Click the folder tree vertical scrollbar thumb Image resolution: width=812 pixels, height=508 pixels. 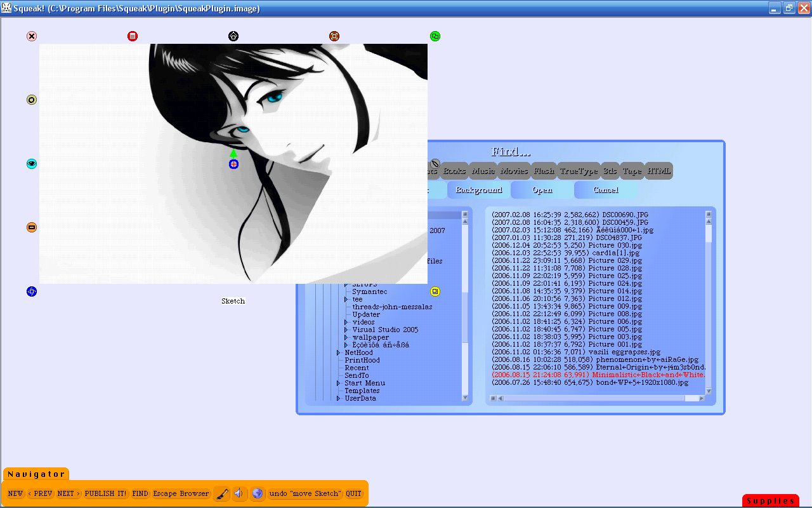(x=465, y=317)
